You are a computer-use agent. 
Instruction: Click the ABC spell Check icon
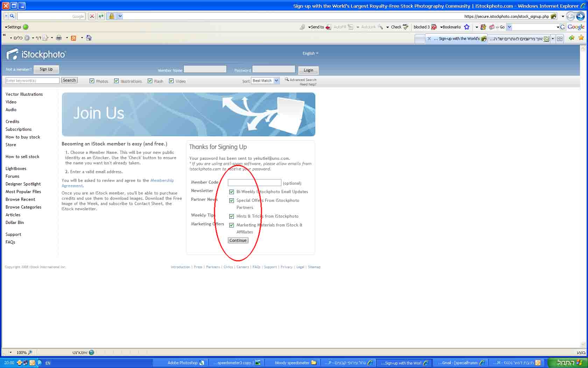(406, 27)
